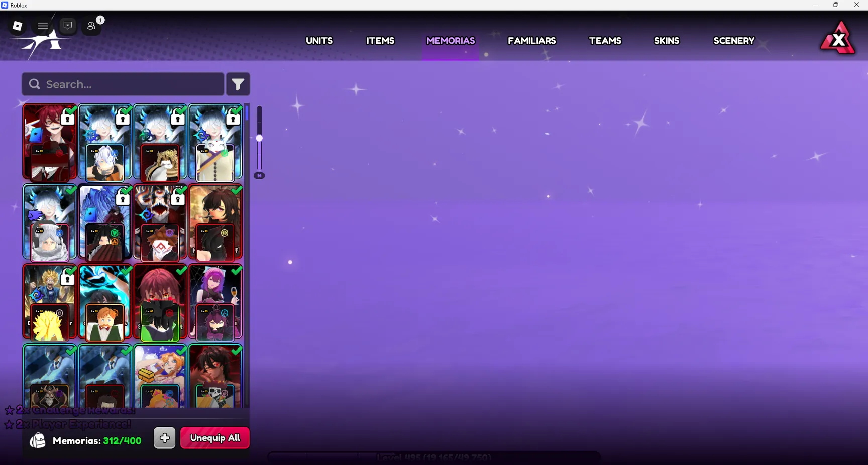Toggle lock on memoria with cream-coat unit
868x465 pixels.
(233, 119)
